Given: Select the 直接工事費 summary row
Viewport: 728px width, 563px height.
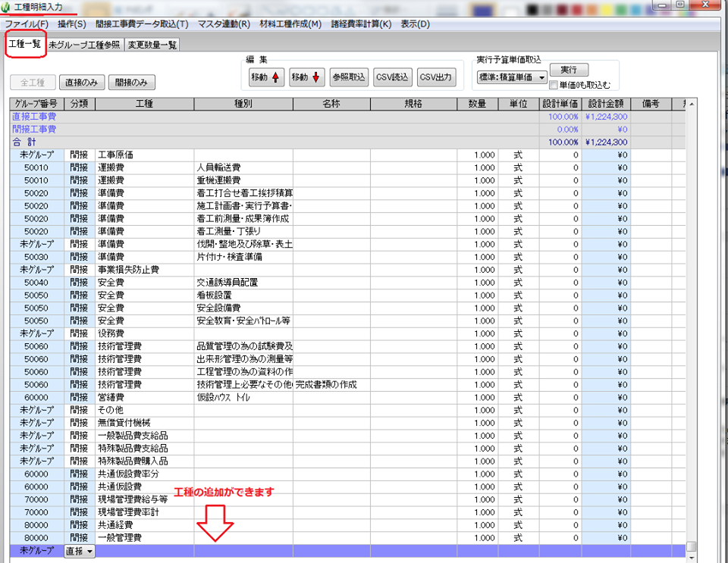Looking at the screenshot, I should 347,117.
